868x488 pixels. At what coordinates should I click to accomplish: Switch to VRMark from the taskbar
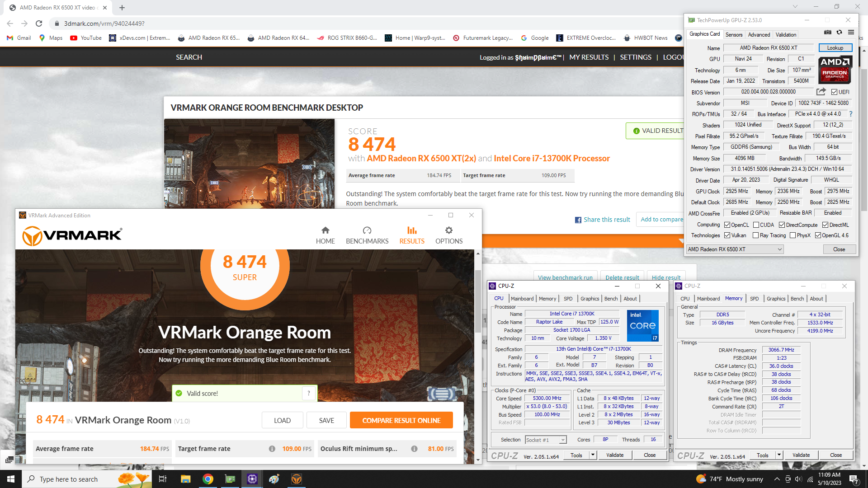pos(297,479)
